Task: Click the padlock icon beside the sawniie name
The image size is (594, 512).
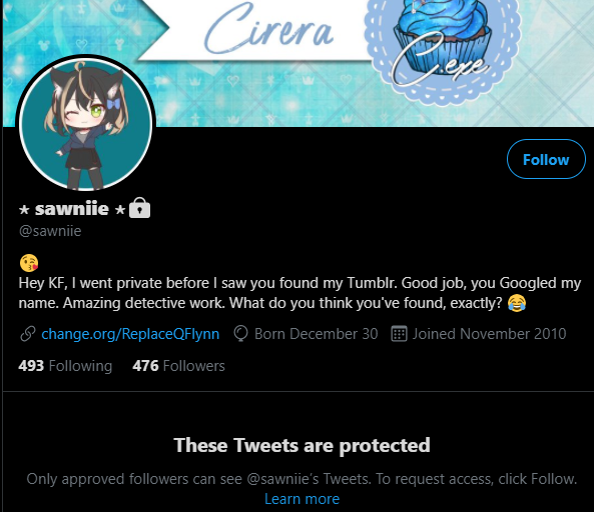Action: coord(139,208)
